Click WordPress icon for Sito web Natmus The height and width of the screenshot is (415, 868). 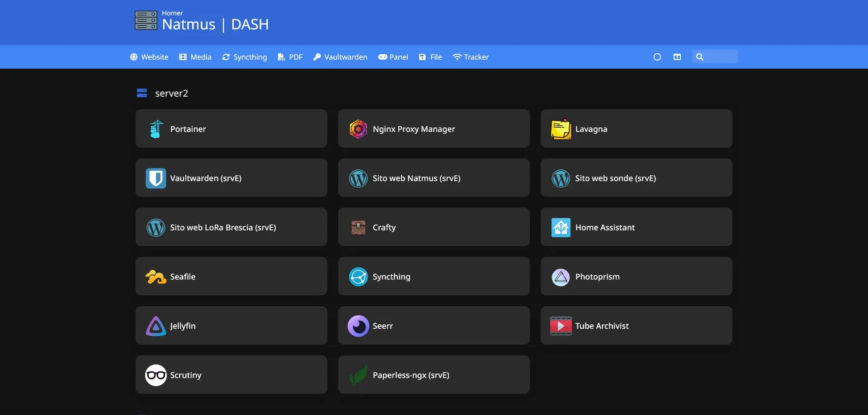point(358,178)
